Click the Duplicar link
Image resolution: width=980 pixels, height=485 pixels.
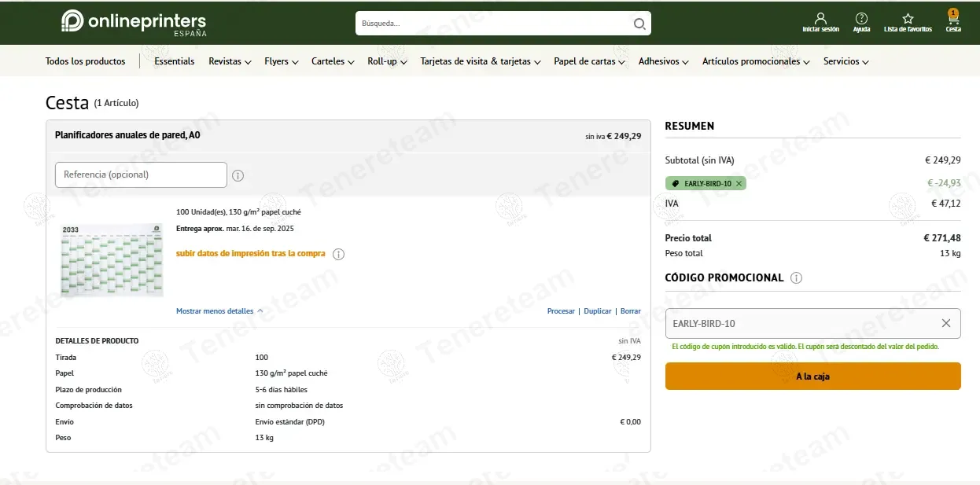click(598, 311)
